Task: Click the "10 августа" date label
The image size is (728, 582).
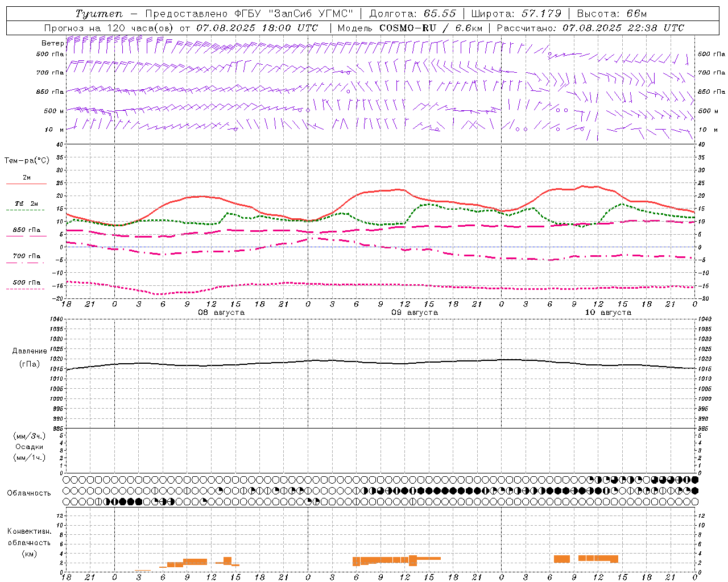Action: pyautogui.click(x=608, y=313)
